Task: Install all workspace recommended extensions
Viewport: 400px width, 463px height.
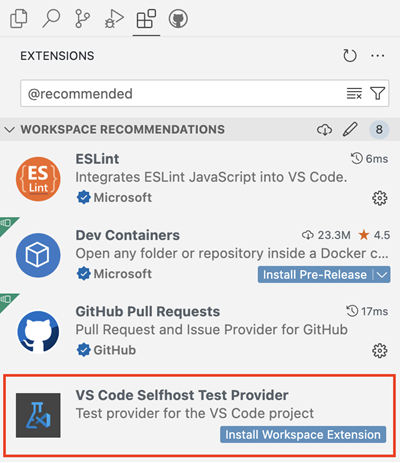Action: click(324, 129)
